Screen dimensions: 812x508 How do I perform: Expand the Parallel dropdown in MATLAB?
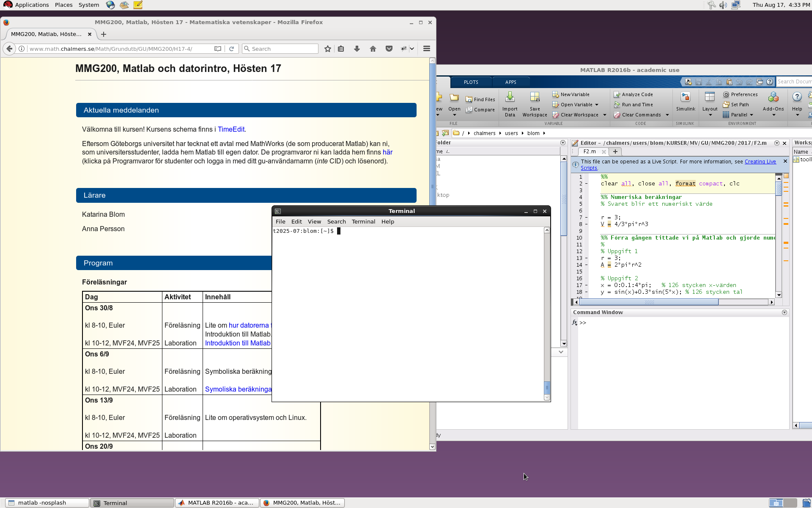click(752, 115)
